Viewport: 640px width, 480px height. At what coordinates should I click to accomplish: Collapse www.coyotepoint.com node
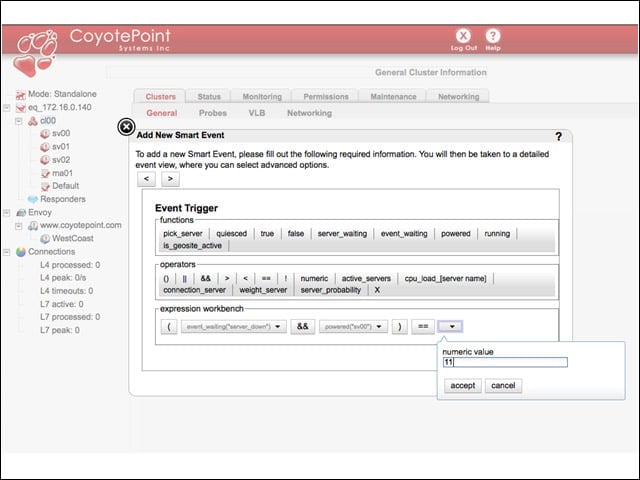[19, 226]
